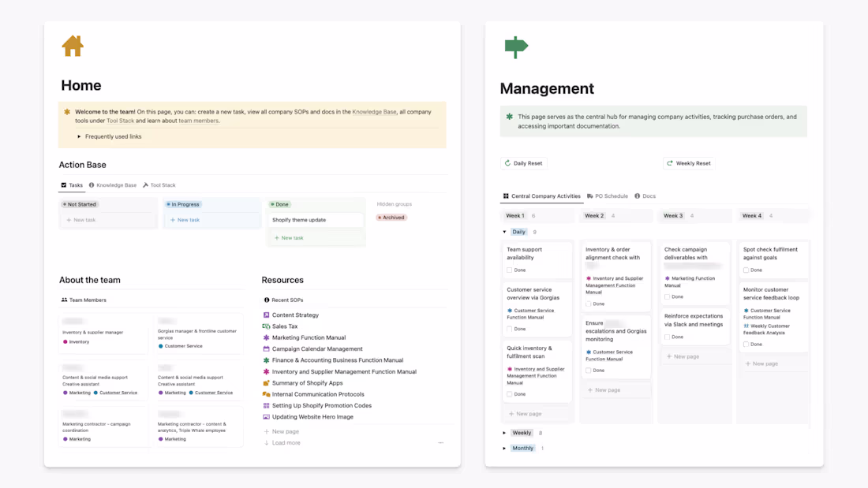The height and width of the screenshot is (488, 868).
Task: Check Done on Spot check fulfilment card
Action: click(x=746, y=270)
